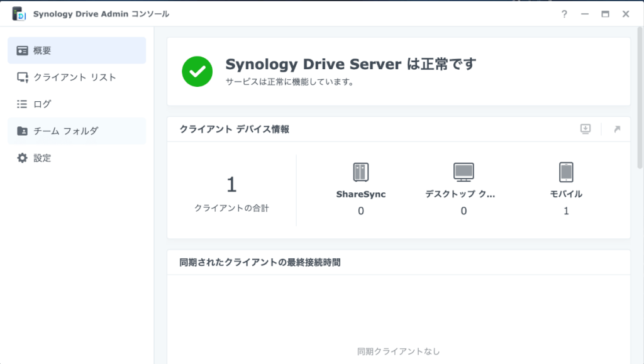This screenshot has width=644, height=364.
Task: Click the チーム フォルダ folder icon
Action: click(22, 131)
